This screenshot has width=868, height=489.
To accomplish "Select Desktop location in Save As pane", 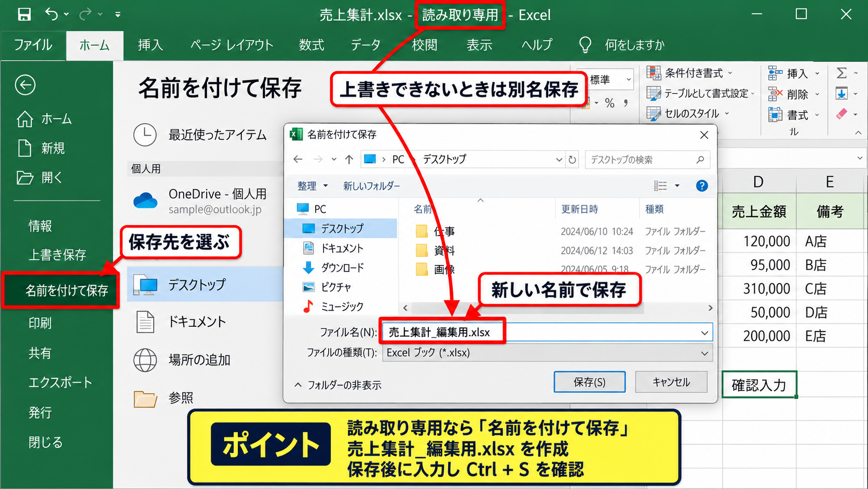I will click(x=205, y=285).
